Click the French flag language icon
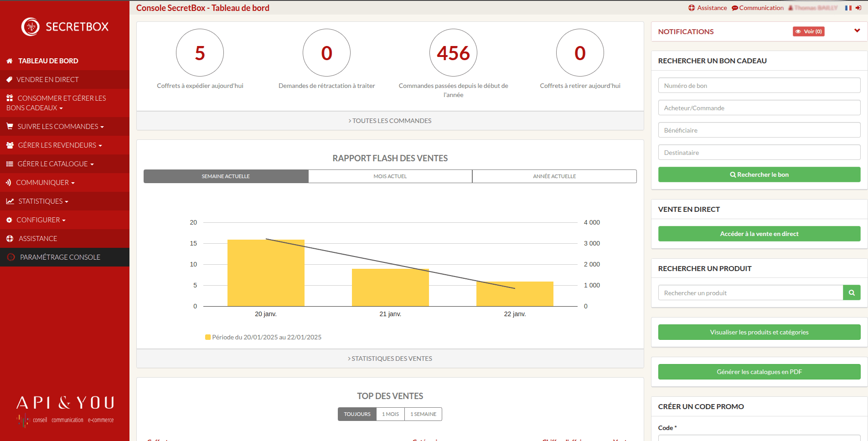Image resolution: width=868 pixels, height=441 pixels. coord(848,8)
